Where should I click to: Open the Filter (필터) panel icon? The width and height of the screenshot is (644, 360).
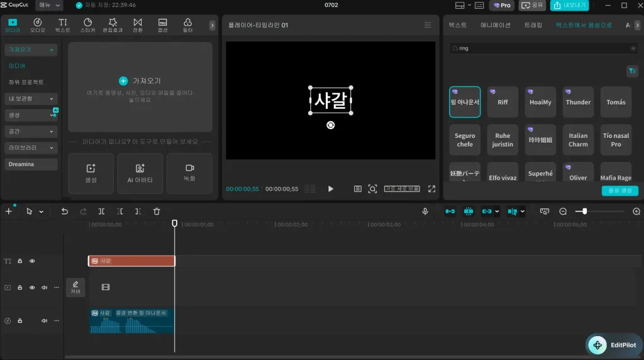coord(187,25)
